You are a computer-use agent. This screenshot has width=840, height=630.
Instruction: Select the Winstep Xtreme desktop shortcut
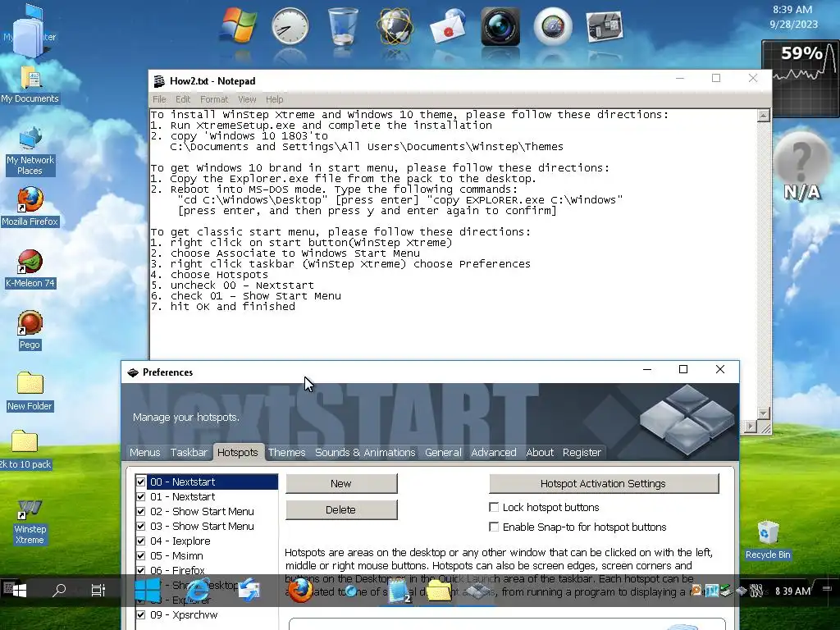(30, 523)
